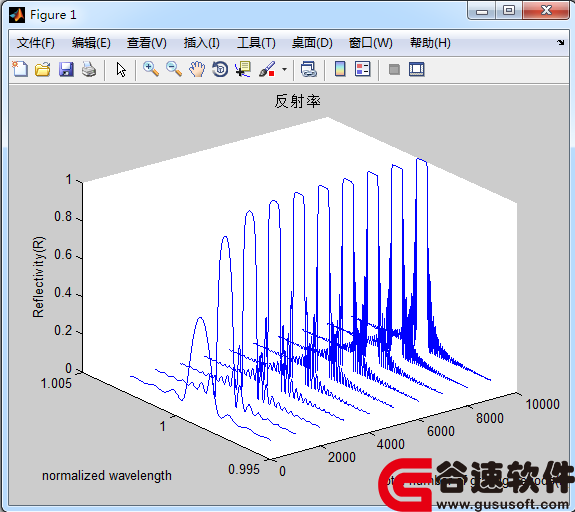
Task: Print the figure using the printer icon
Action: point(89,69)
